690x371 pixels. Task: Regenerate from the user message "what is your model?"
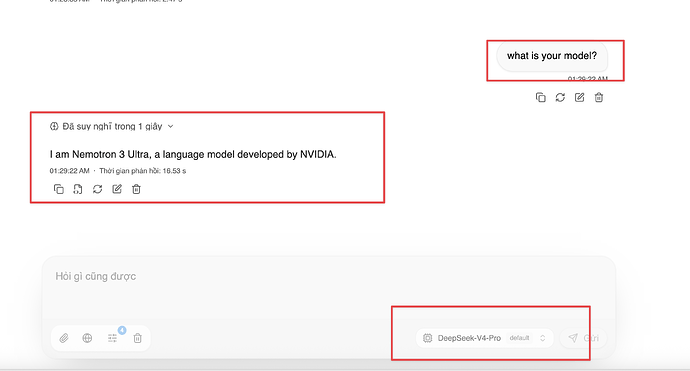[x=560, y=97]
